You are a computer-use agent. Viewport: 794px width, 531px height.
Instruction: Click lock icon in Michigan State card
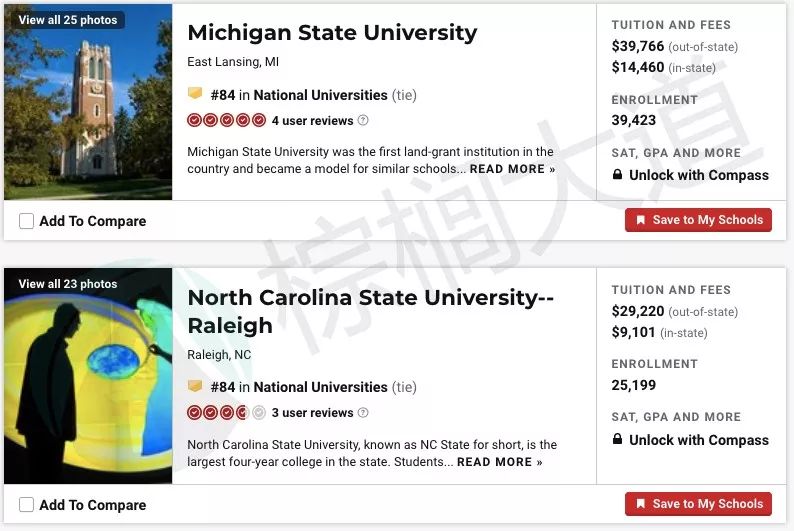click(617, 175)
